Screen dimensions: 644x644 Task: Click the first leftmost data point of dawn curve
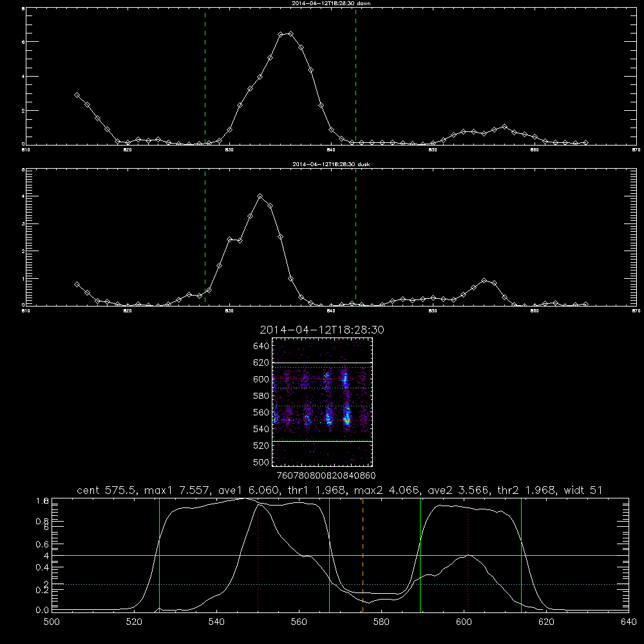coord(77,95)
